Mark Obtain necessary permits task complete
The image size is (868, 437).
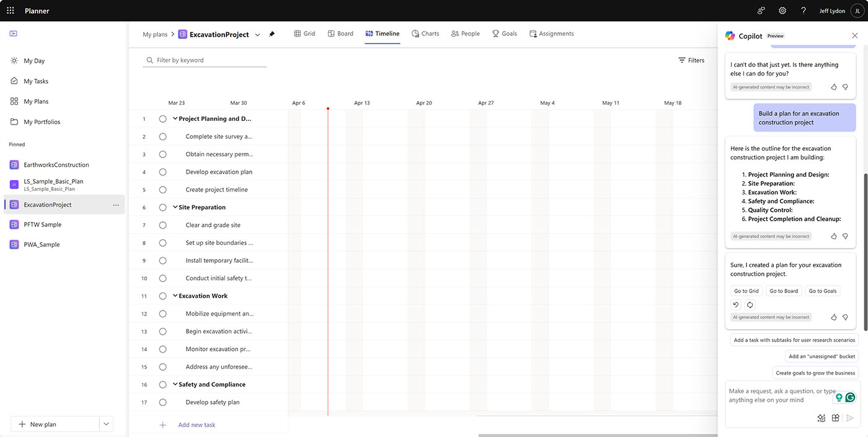[162, 154]
